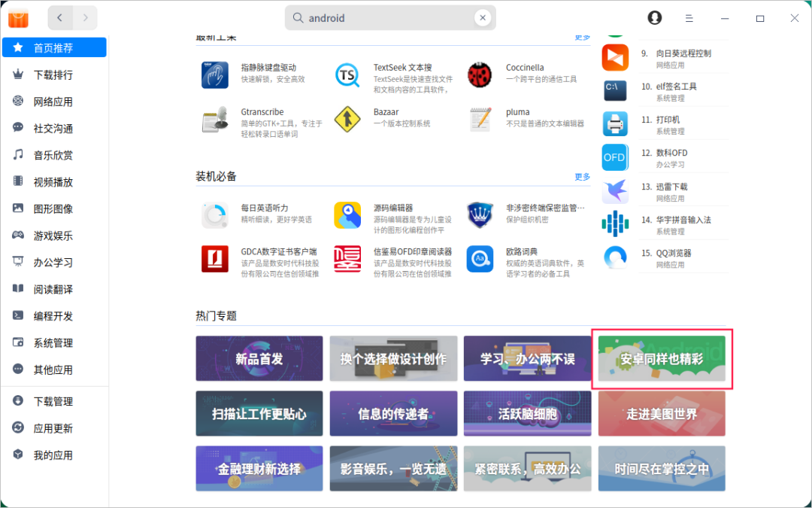The image size is (812, 508).
Task: Click the 非涉密终端保密监管 shield icon
Action: click(480, 215)
